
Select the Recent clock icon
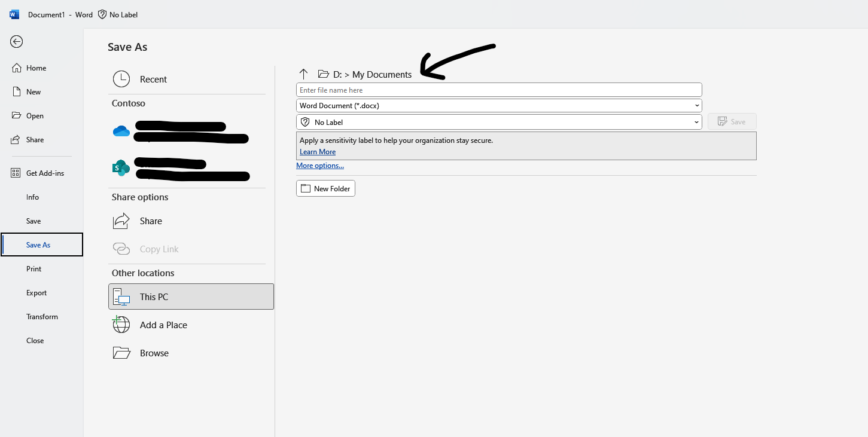coord(121,78)
